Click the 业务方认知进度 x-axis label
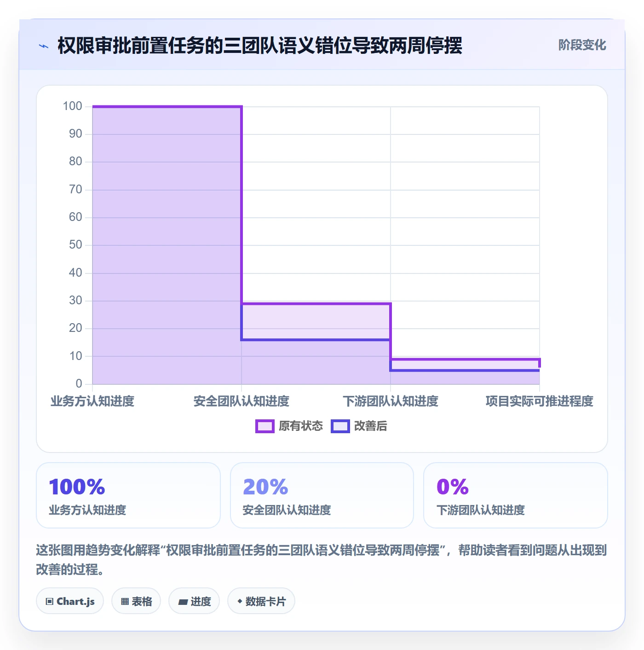The height and width of the screenshot is (650, 644). (x=92, y=401)
